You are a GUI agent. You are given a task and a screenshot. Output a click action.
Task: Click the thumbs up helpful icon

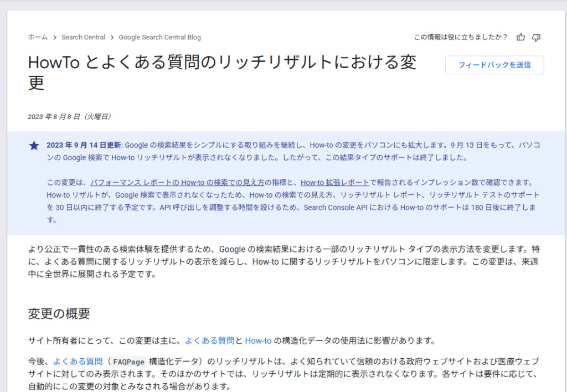pos(520,37)
